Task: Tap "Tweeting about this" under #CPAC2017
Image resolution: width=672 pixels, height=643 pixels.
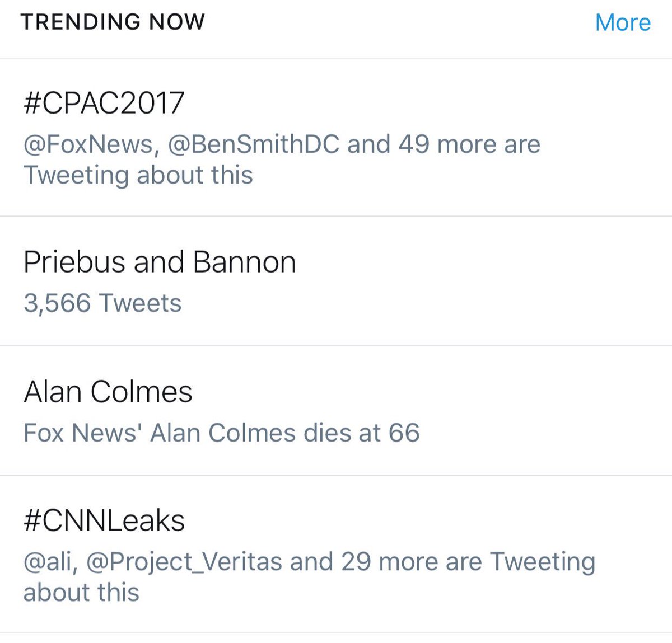Action: tap(138, 175)
